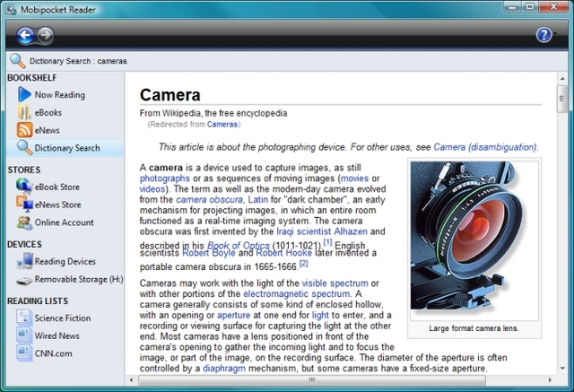Click the gray Forward arrow button

(x=46, y=36)
